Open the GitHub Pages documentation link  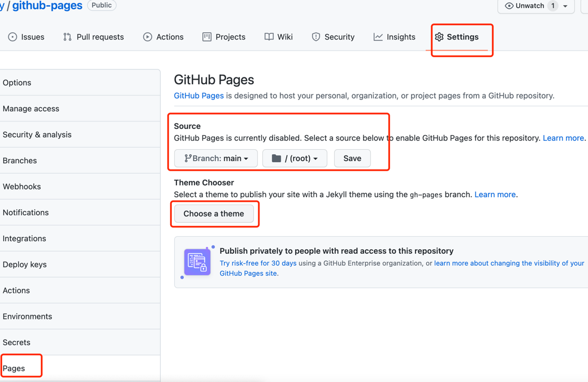tap(198, 95)
